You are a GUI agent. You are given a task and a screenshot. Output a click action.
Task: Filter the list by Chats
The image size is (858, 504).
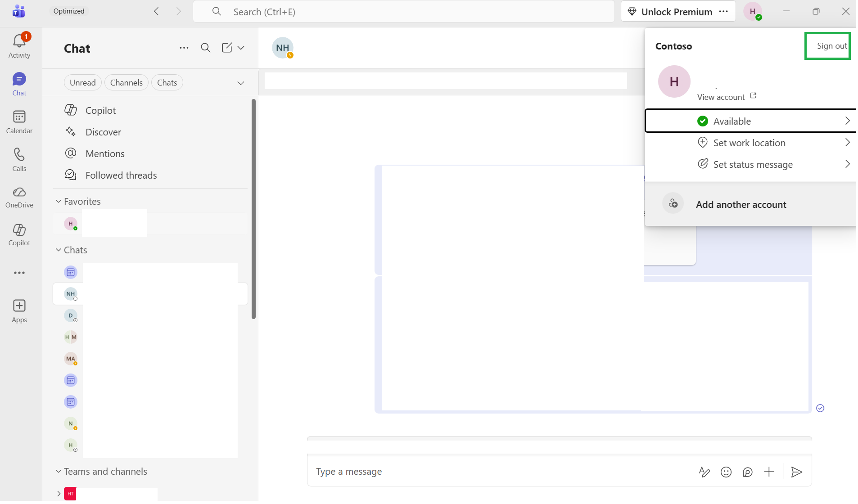coord(167,83)
